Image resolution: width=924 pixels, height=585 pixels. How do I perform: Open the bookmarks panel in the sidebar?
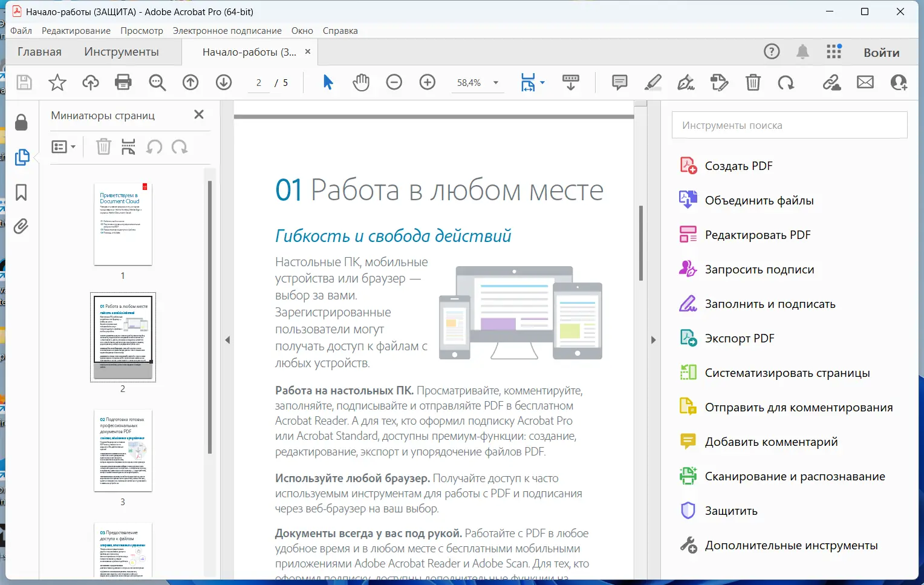click(x=21, y=192)
